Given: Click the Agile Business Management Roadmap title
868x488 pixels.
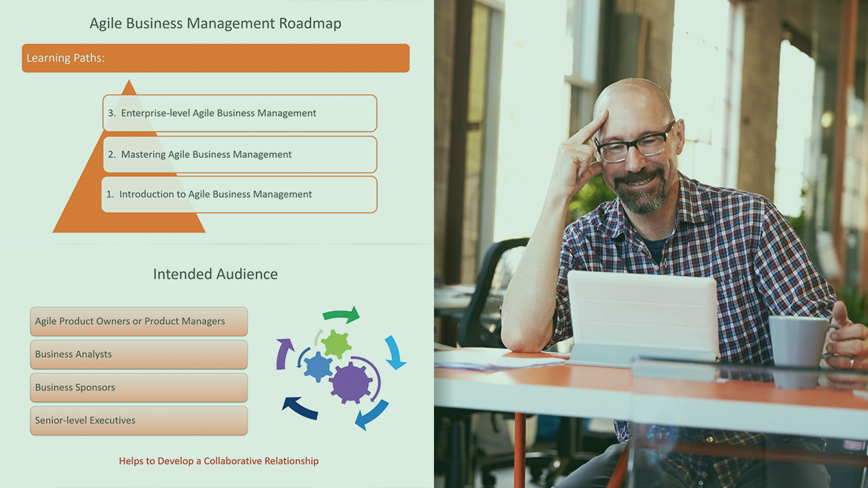Looking at the screenshot, I should (x=216, y=24).
